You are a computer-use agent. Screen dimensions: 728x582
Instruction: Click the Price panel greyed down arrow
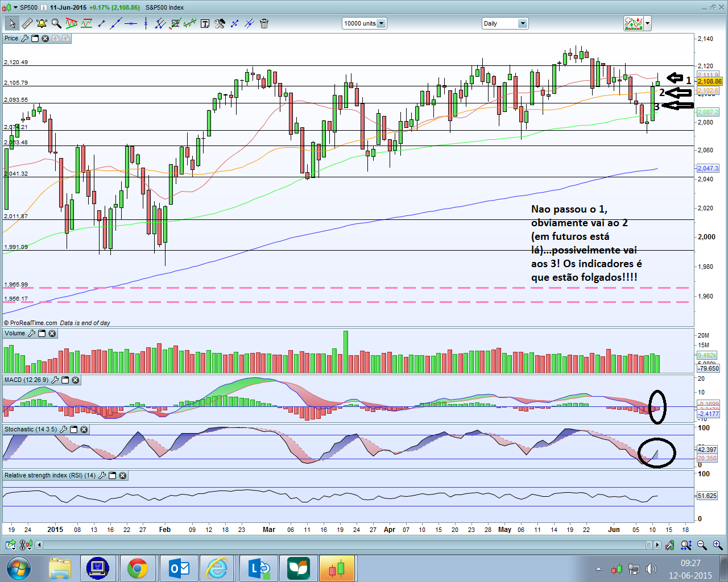coord(56,39)
